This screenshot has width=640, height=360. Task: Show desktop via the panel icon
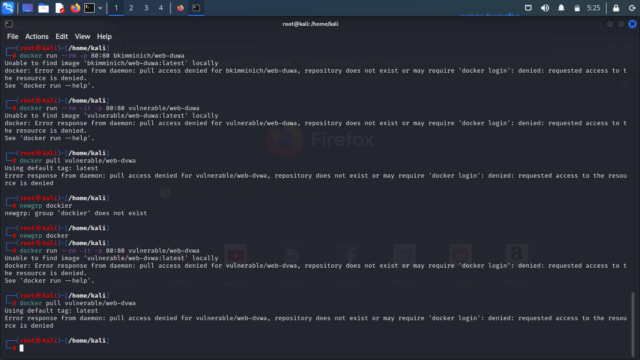tap(27, 8)
